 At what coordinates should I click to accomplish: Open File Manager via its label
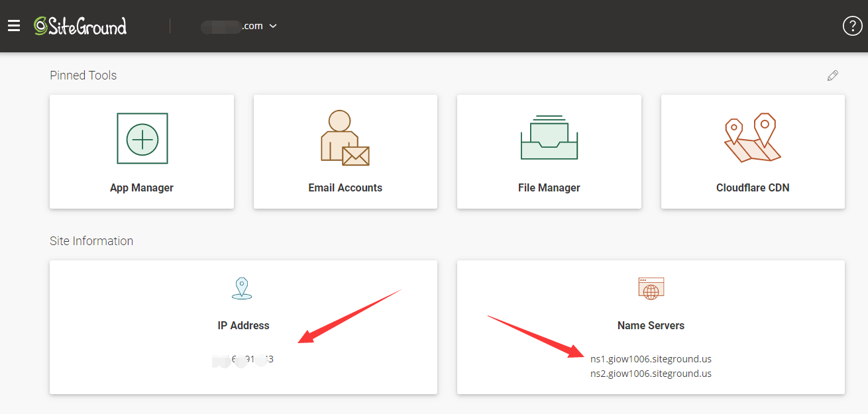pyautogui.click(x=549, y=188)
